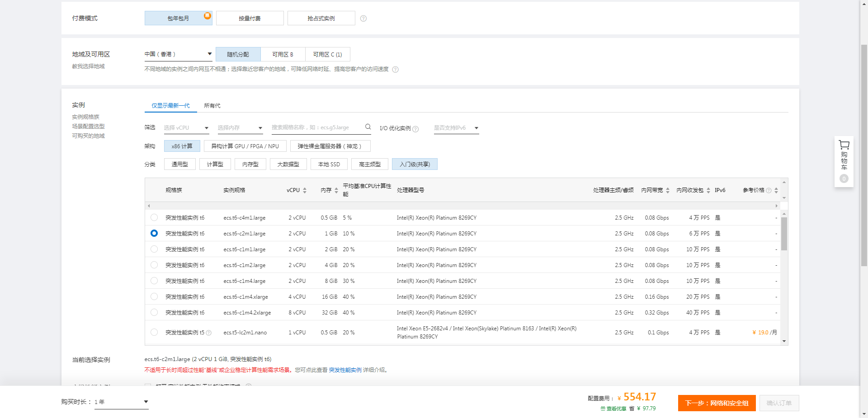
Task: Click help icon next to 突发性能实例 t5
Action: (x=209, y=333)
